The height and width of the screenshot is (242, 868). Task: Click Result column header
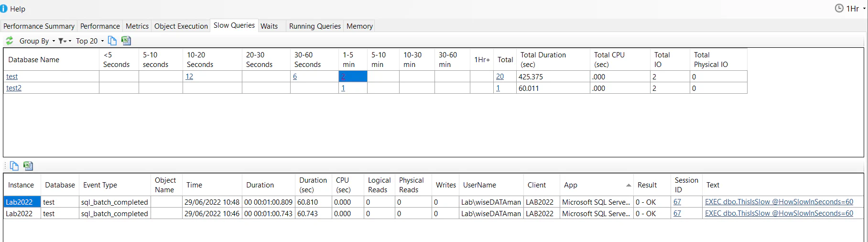click(x=652, y=185)
